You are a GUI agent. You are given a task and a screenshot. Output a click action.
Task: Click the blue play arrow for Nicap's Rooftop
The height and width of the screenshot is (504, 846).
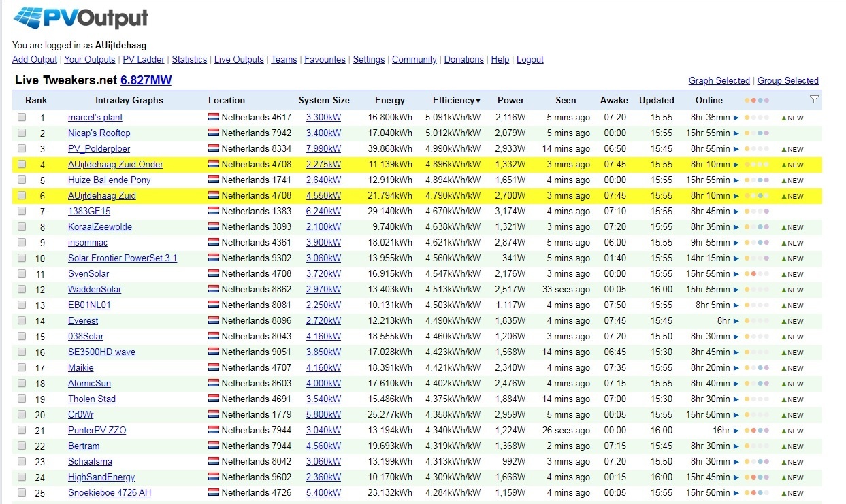pyautogui.click(x=736, y=133)
